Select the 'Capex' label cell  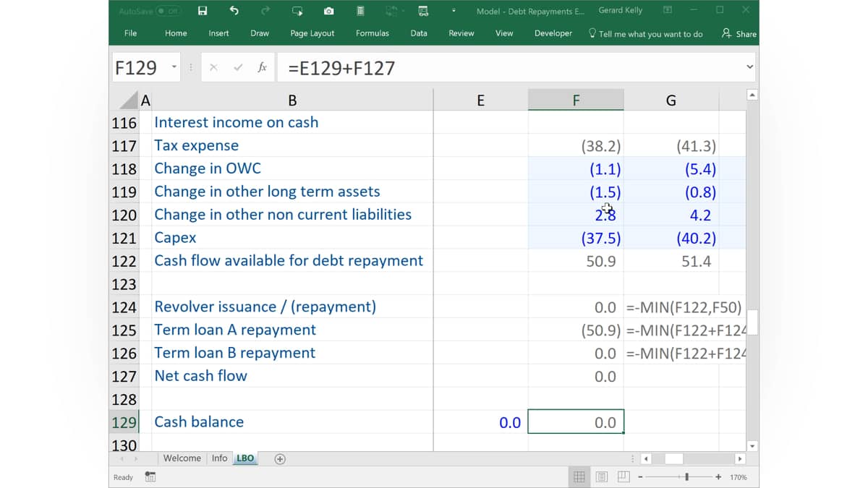point(292,238)
